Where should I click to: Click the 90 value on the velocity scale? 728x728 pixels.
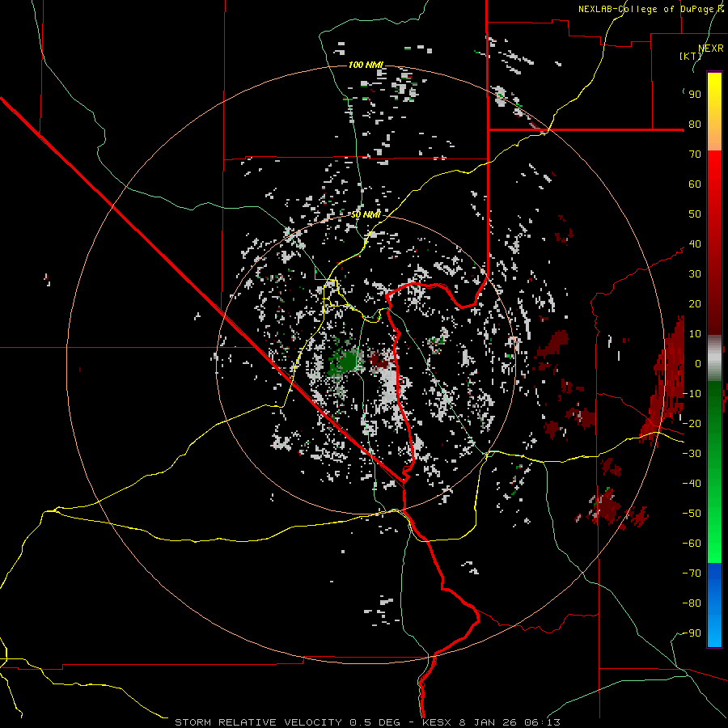point(695,95)
